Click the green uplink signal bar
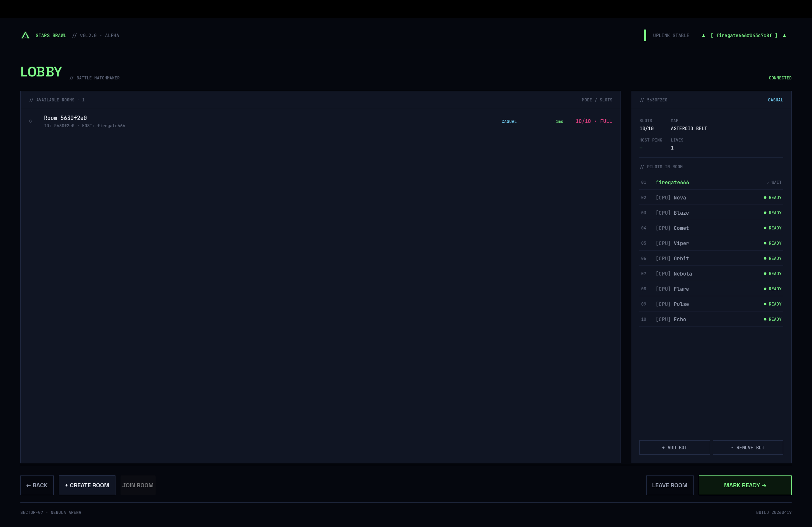 click(x=644, y=35)
